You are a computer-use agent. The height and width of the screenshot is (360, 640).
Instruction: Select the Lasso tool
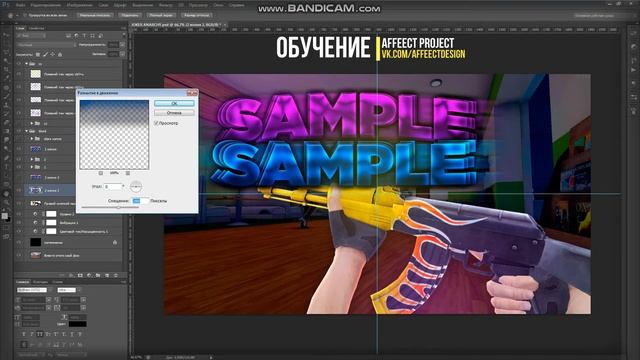pos(6,53)
